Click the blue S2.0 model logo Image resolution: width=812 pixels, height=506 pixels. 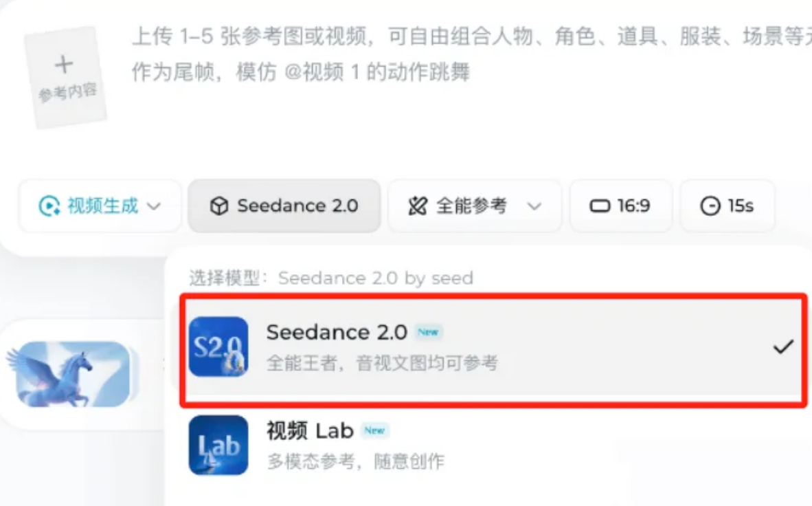pos(218,346)
